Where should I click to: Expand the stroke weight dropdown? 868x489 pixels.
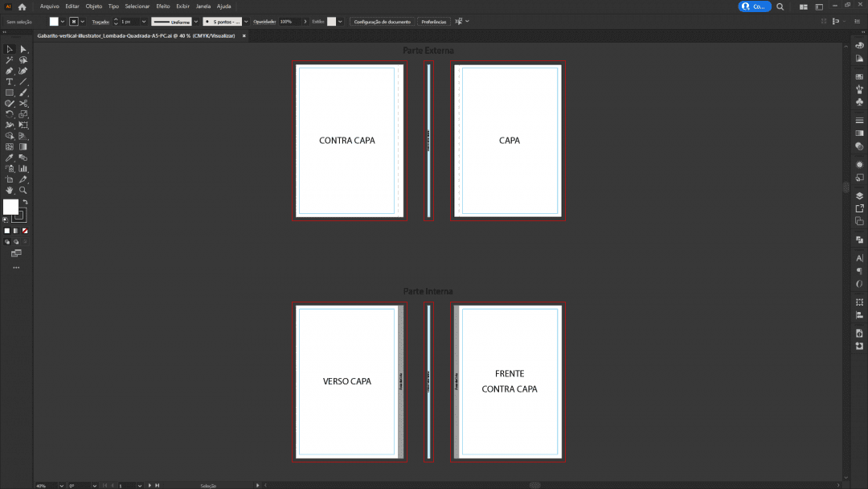tap(145, 22)
